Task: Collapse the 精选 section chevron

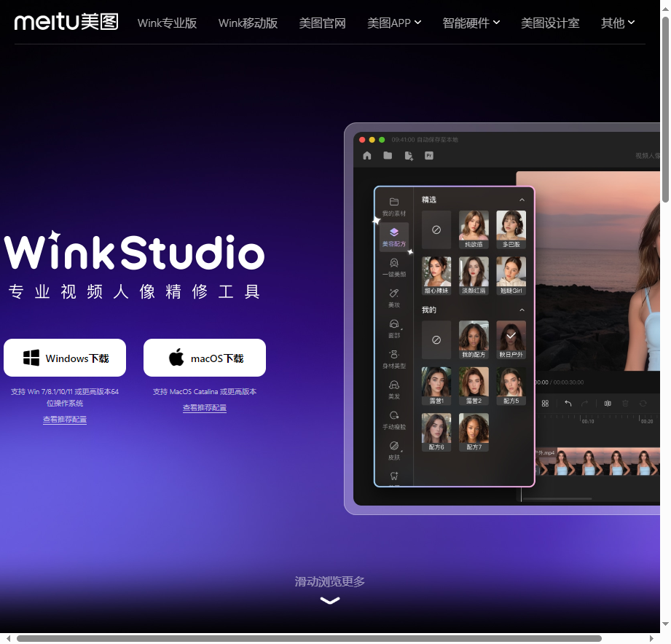Action: point(522,200)
